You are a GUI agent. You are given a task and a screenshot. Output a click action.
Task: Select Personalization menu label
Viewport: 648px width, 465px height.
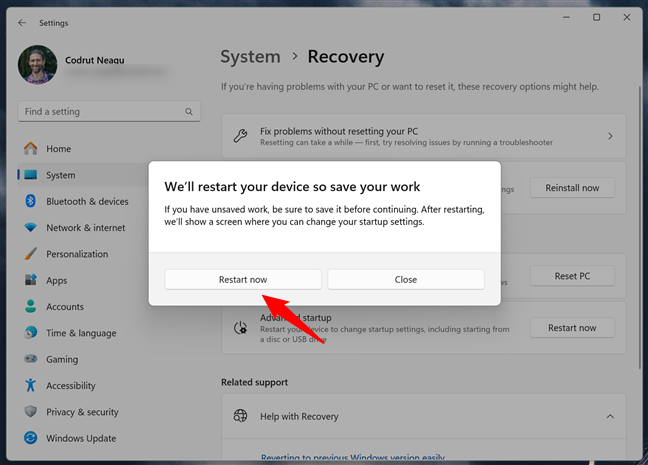[77, 254]
